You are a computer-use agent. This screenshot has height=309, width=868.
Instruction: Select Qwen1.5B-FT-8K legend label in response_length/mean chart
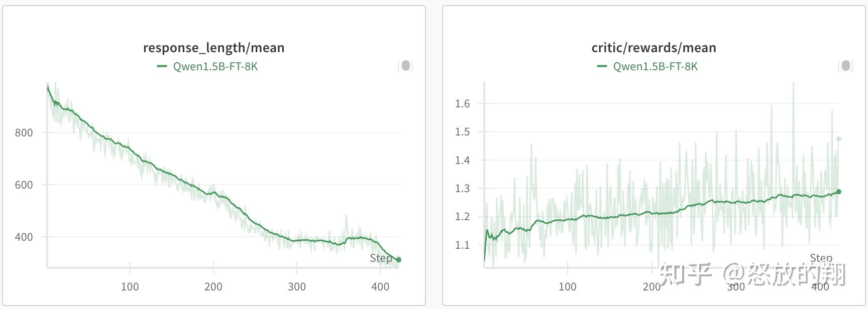215,67
